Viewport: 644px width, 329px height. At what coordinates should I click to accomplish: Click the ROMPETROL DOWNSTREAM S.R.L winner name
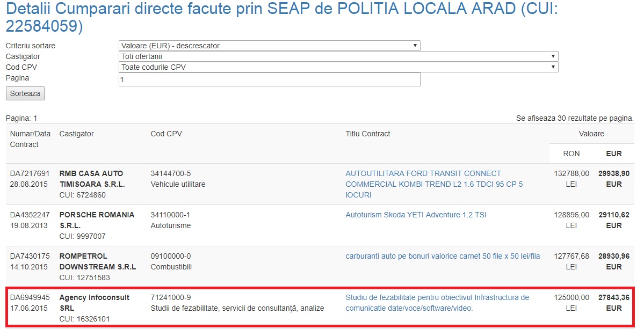click(x=97, y=261)
